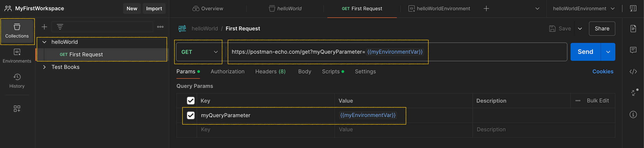This screenshot has width=644, height=148.
Task: Switch to the Overview tab
Action: coord(208,9)
